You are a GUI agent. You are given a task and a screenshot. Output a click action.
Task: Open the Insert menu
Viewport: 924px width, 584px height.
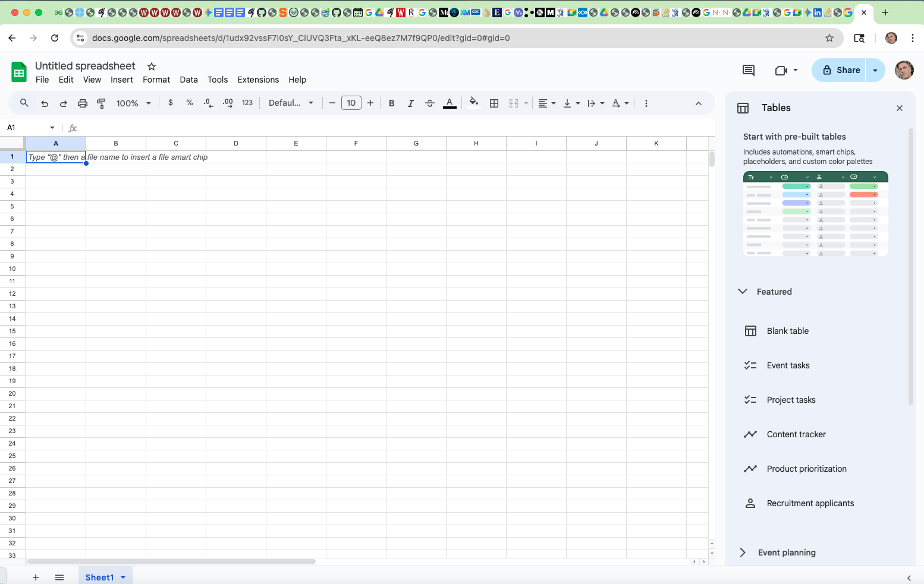click(121, 80)
